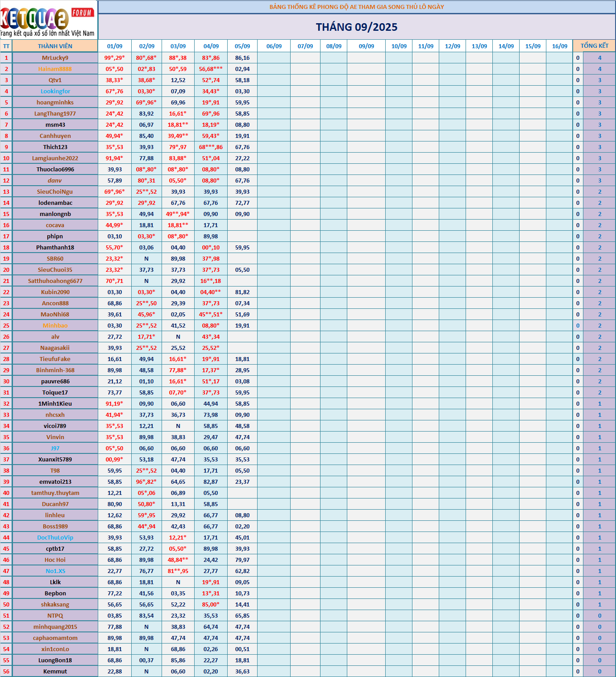The height and width of the screenshot is (677, 616).
Task: Click cell 96*,82* in emvatoi213 row
Action: (146, 482)
